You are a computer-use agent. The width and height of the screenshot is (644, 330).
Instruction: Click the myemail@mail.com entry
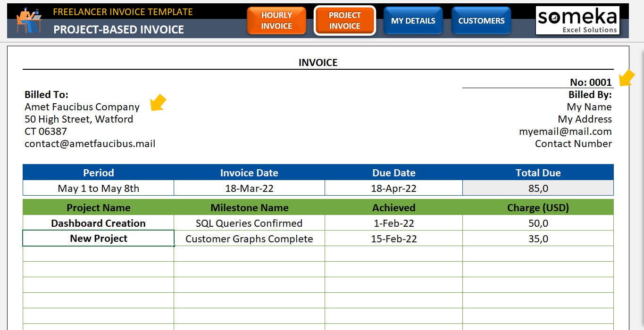click(565, 132)
